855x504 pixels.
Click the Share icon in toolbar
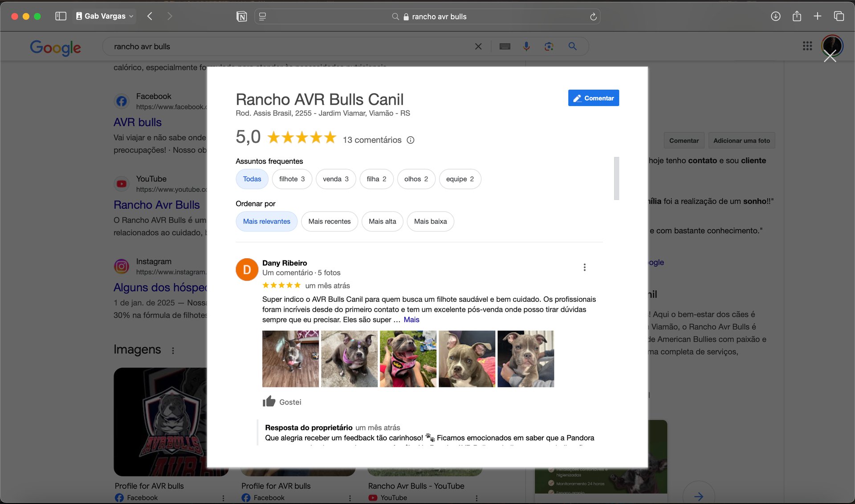[797, 16]
